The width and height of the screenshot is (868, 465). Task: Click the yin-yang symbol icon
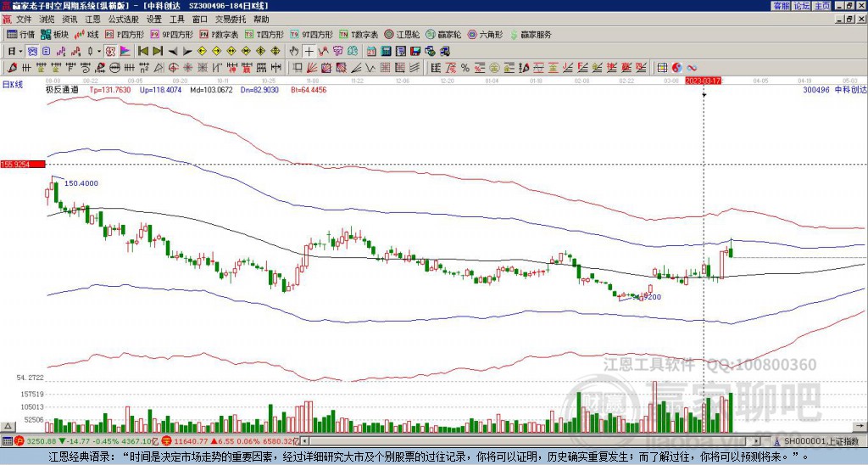pyautogui.click(x=676, y=68)
